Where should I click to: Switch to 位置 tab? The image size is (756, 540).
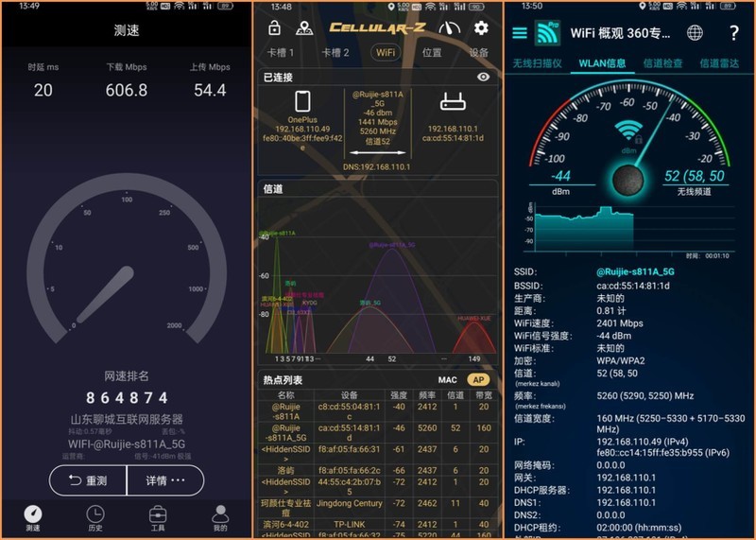point(432,53)
